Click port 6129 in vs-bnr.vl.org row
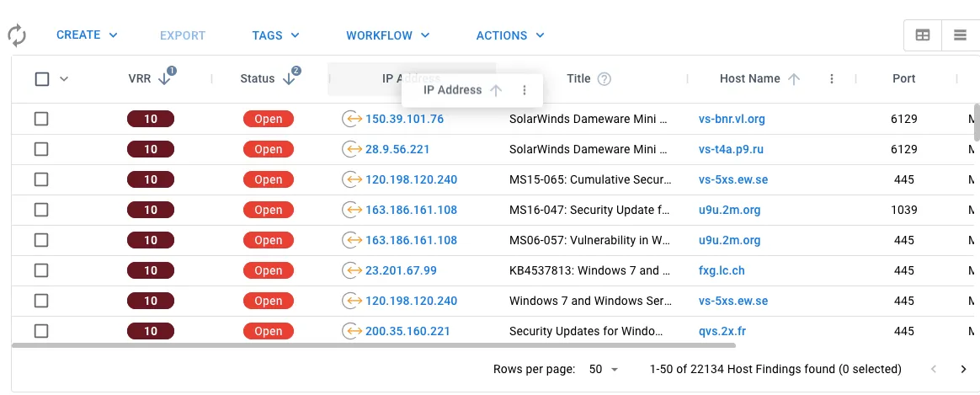 903,119
